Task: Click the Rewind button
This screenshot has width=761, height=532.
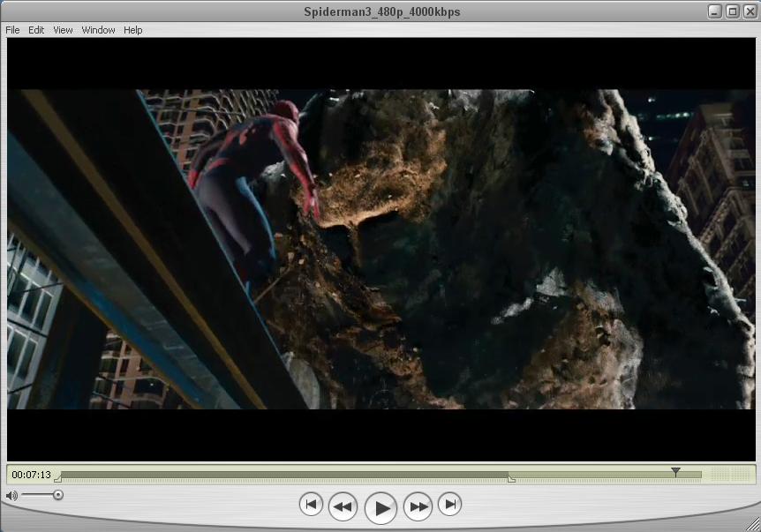Action: 343,506
